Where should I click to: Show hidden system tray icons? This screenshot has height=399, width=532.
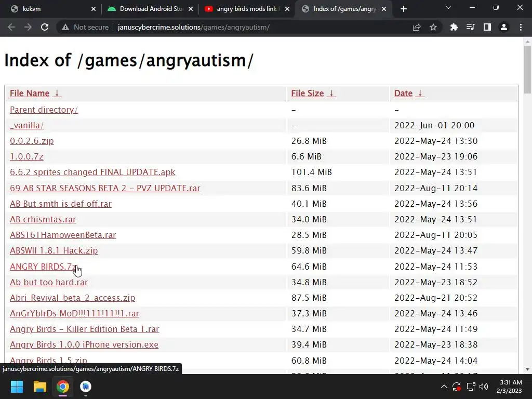click(x=444, y=387)
